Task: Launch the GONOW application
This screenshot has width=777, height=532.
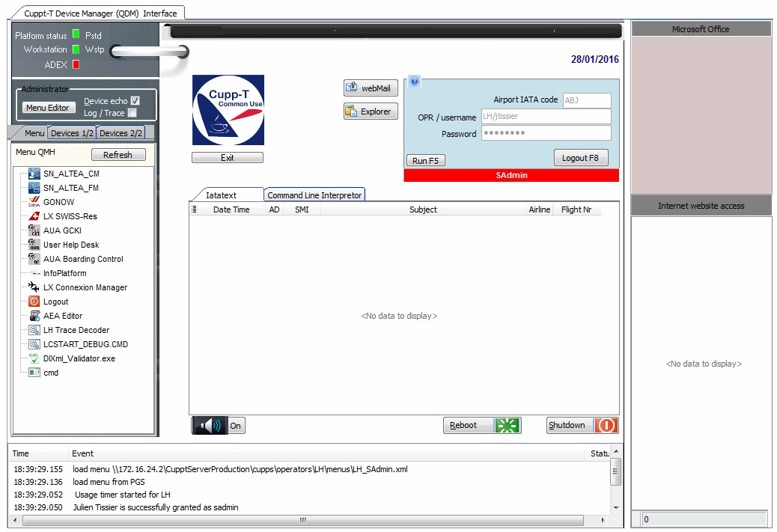Action: 58,202
